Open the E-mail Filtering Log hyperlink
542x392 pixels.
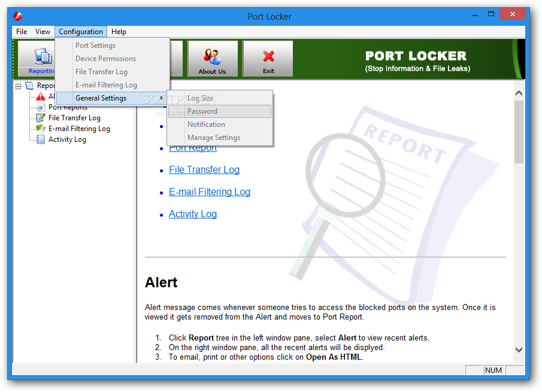(210, 192)
